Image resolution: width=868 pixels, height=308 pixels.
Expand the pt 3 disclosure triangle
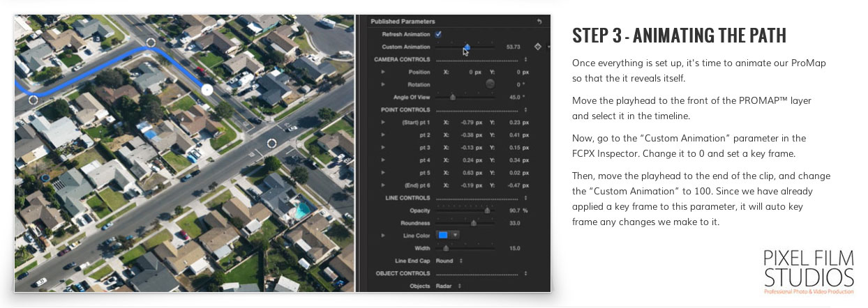pyautogui.click(x=383, y=148)
